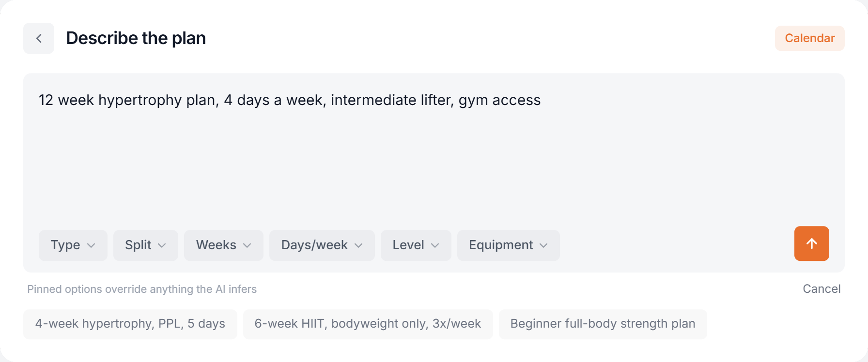The width and height of the screenshot is (868, 362).
Task: Click the chevron on the Type chip
Action: (x=91, y=246)
